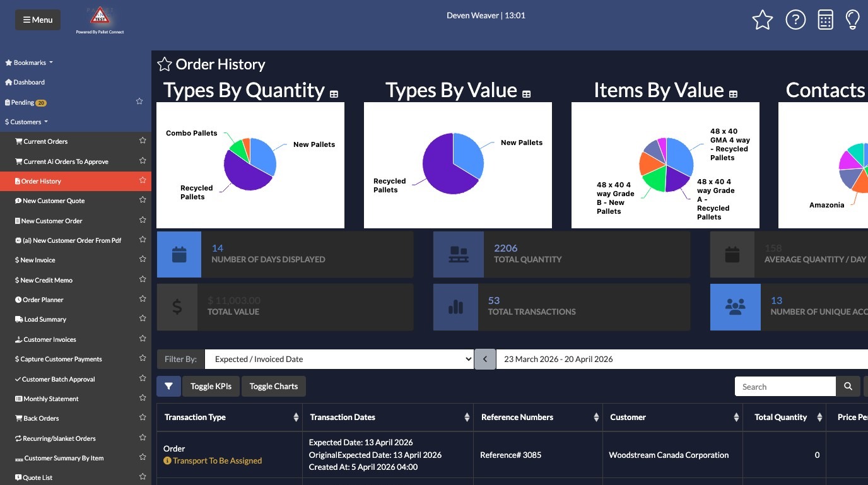Toggle bookmark star for Pending

(139, 101)
